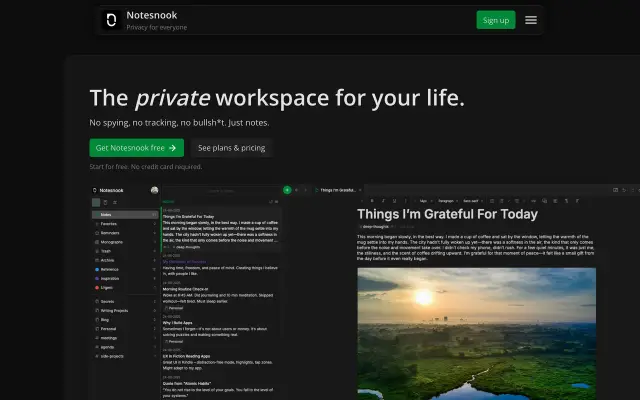Open the font size dropdown in toolbar

click(x=425, y=201)
